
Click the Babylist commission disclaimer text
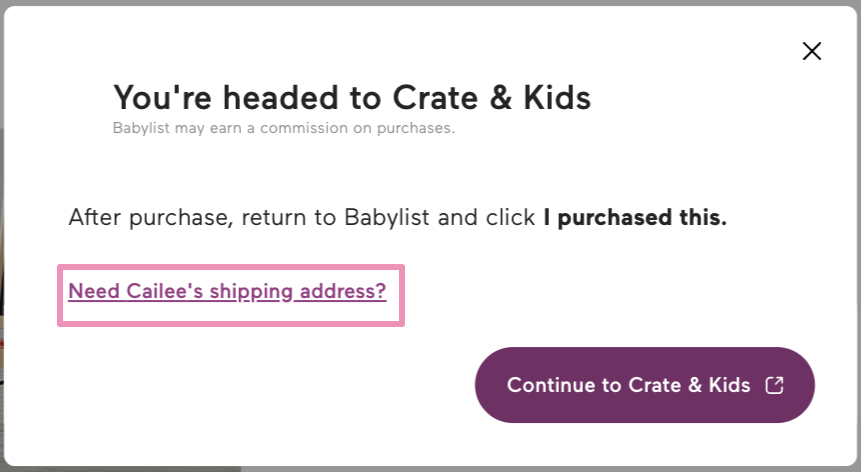(283, 128)
